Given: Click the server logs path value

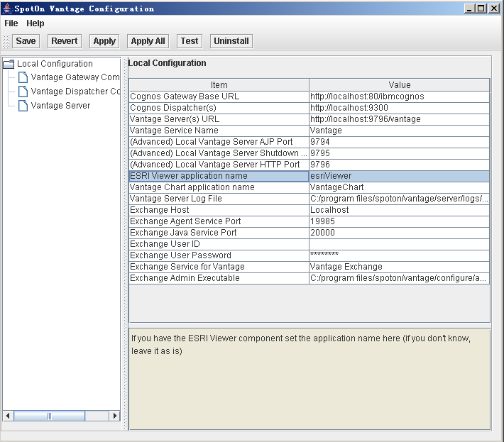Looking at the screenshot, I should (x=399, y=199).
